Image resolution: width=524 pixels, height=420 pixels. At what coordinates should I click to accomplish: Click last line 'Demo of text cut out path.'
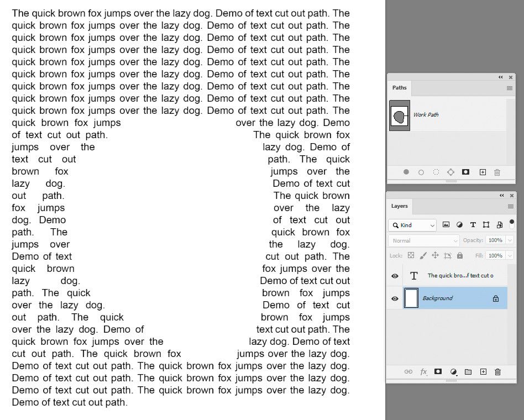point(70,402)
